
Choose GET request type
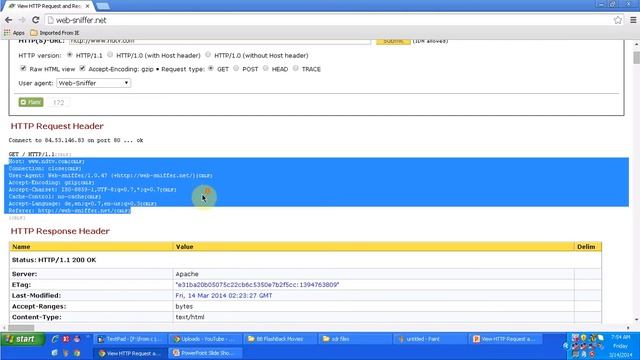tap(211, 69)
